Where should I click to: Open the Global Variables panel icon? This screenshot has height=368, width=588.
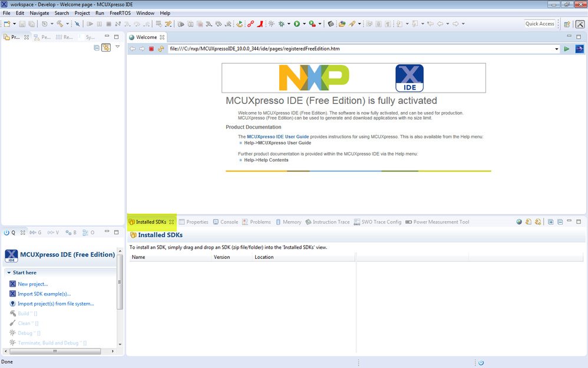35,232
